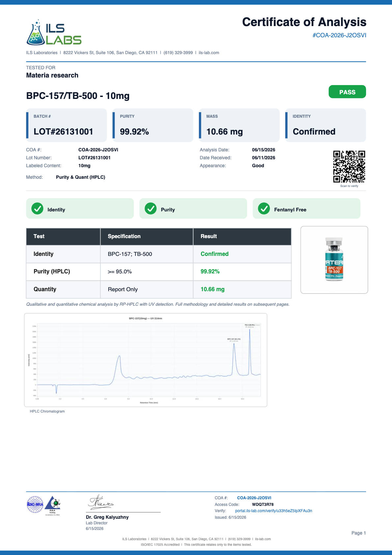Screen dimensions: 392x555
Task: Click the HPLC chromatogram chart image
Action: 146,360
